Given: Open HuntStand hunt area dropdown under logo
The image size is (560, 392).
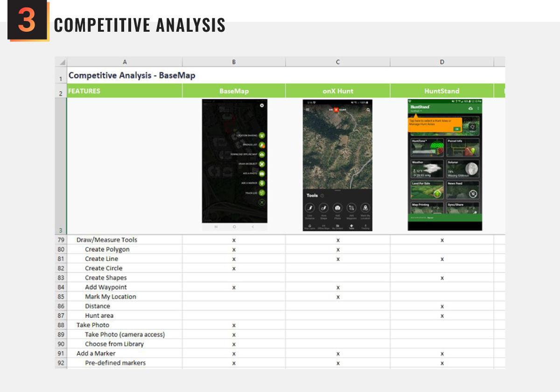Looking at the screenshot, I should 416,111.
